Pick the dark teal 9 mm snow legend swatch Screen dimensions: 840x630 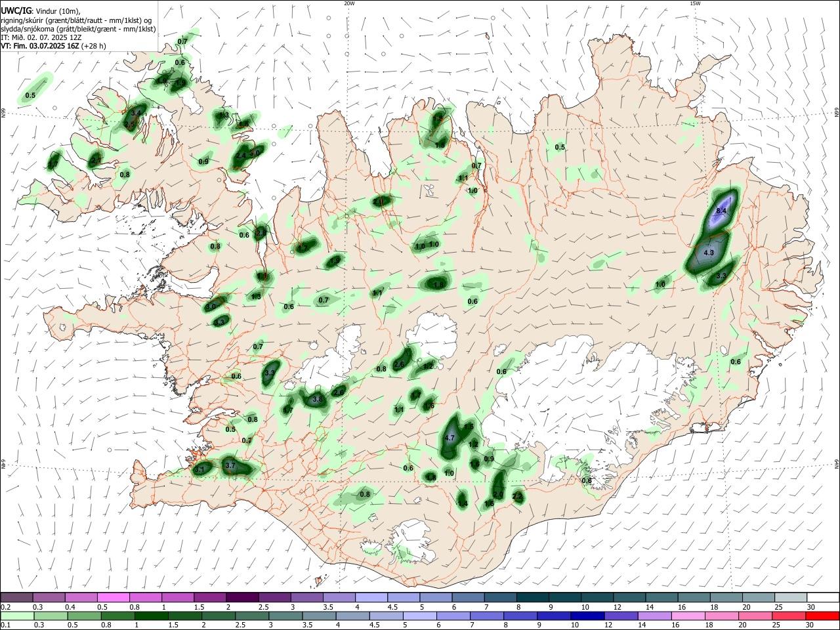pyautogui.click(x=534, y=598)
